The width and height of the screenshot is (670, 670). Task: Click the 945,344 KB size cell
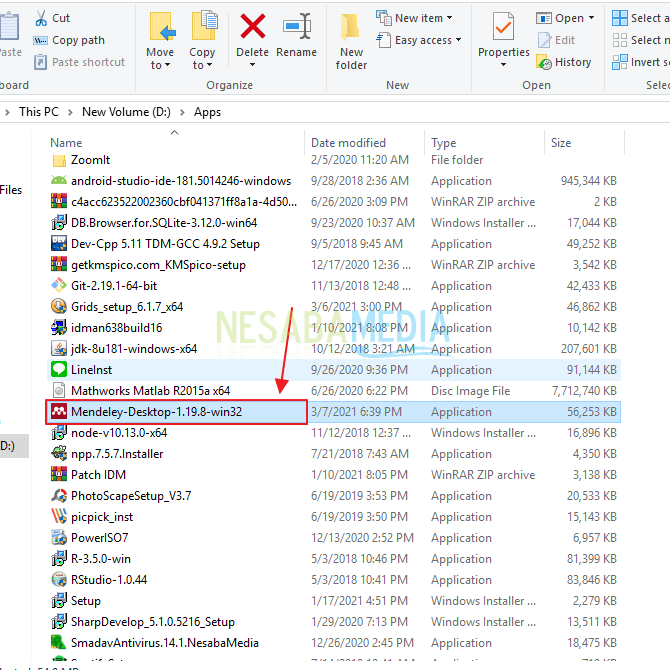click(589, 181)
